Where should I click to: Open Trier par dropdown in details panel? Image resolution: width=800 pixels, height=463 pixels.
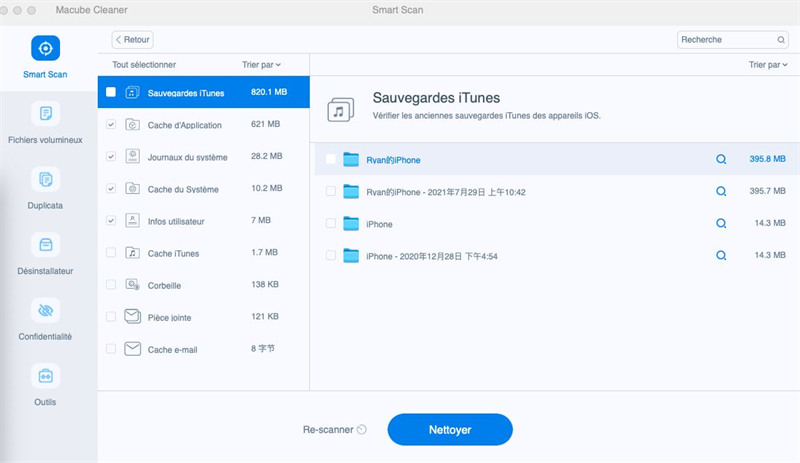(x=768, y=65)
